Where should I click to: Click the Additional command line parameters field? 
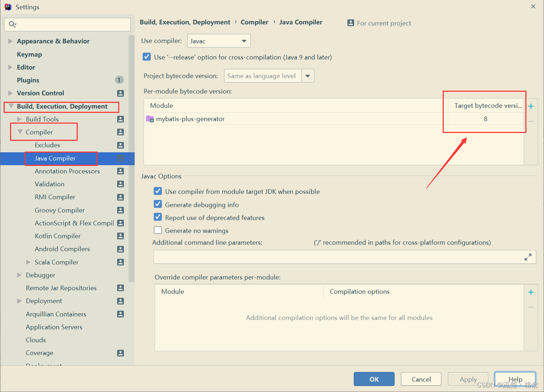click(x=345, y=257)
